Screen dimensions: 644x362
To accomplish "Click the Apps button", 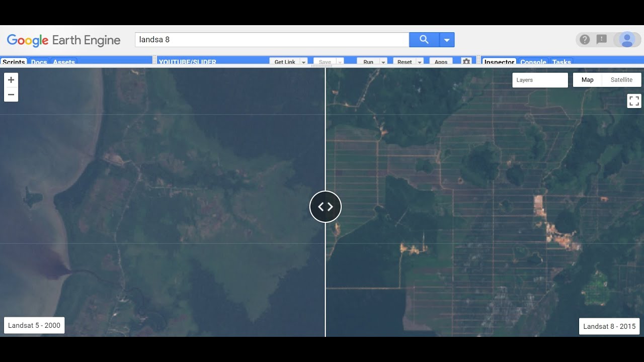I will tap(441, 62).
